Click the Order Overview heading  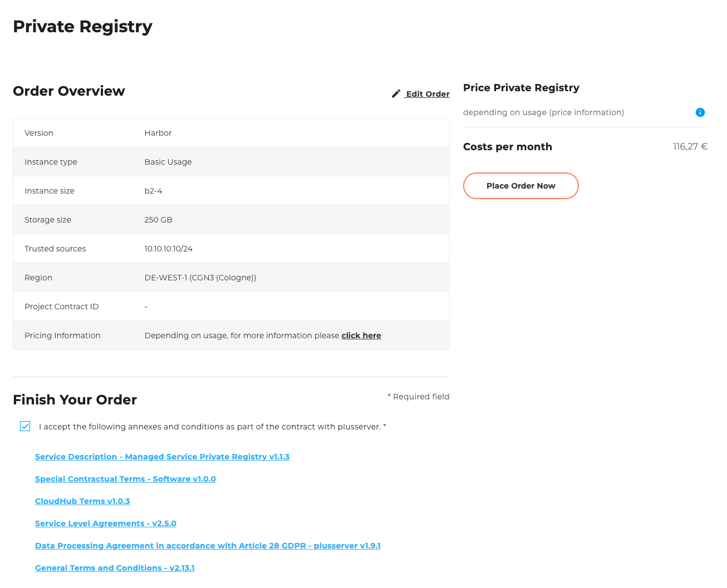[68, 91]
